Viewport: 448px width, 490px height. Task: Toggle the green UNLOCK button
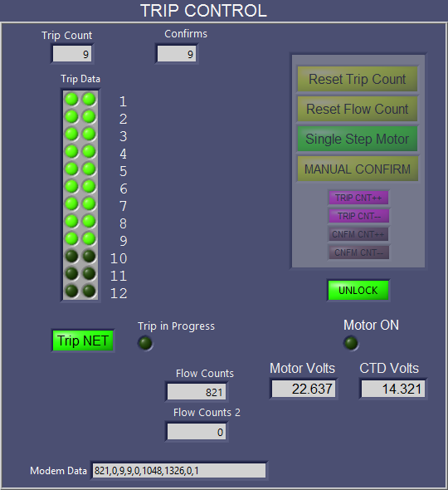point(358,291)
